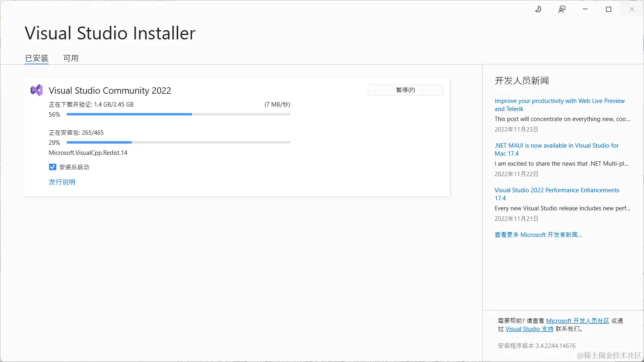
Task: Open the send feedback icon
Action: 562,9
